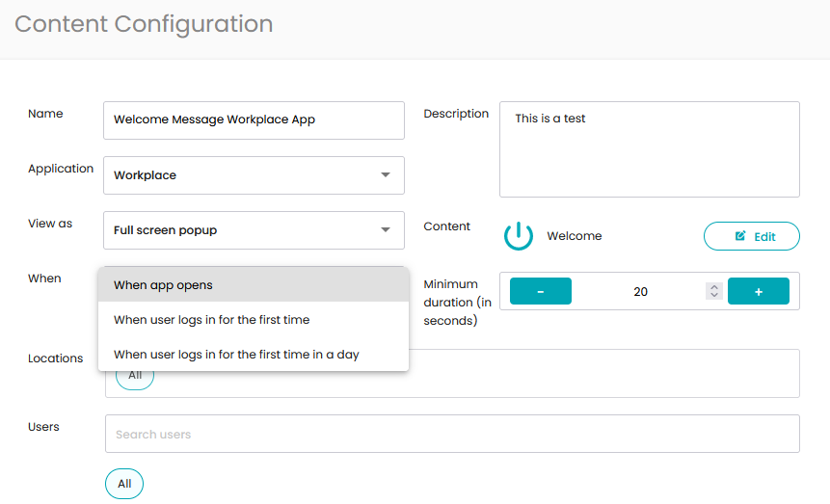This screenshot has width=830, height=504.
Task: Click the Edit content button
Action: tap(751, 236)
